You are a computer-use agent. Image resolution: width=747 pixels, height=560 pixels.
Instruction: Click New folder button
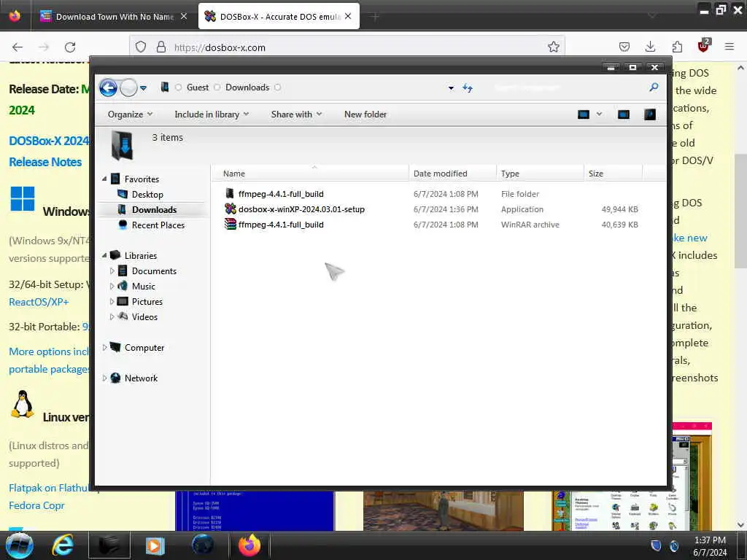(365, 114)
